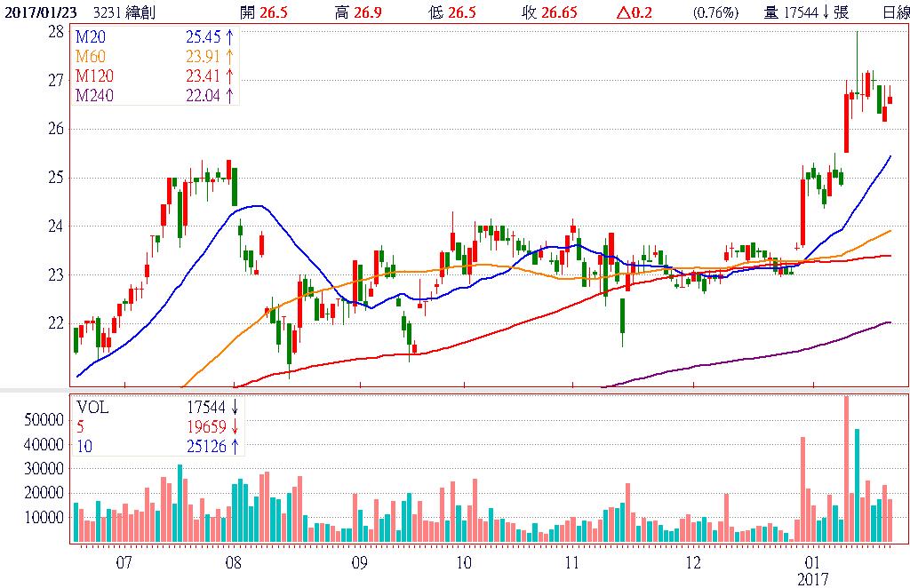Click the 日線 daily chart label
910x588 pixels.
coord(895,12)
